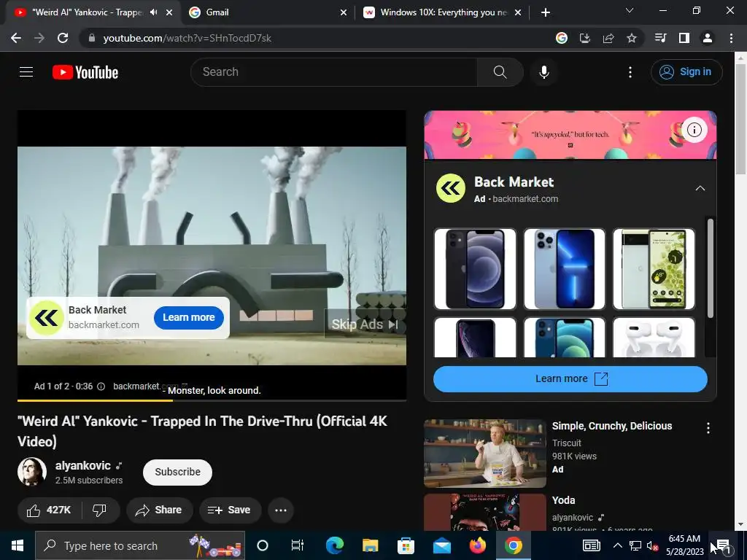The height and width of the screenshot is (560, 747).
Task: Open the Triscuit ad video thumbnail
Action: click(x=485, y=454)
